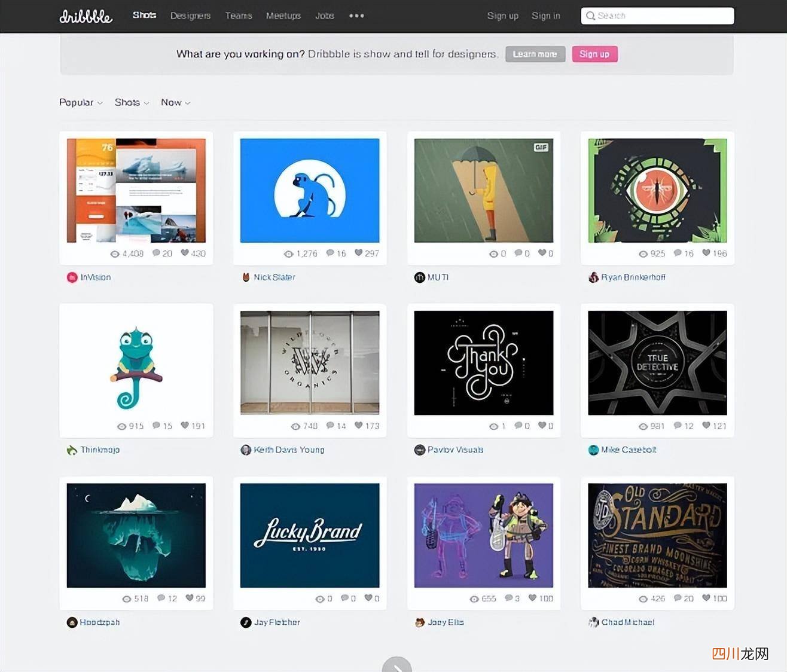
Task: Open the umbrella rain GIF shot
Action: pyautogui.click(x=484, y=191)
